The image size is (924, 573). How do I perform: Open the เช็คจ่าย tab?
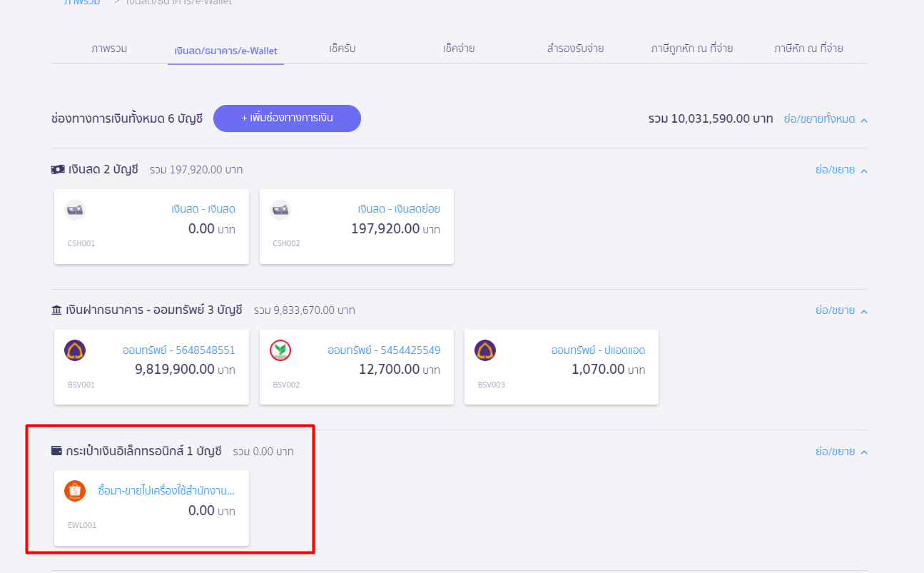(459, 49)
